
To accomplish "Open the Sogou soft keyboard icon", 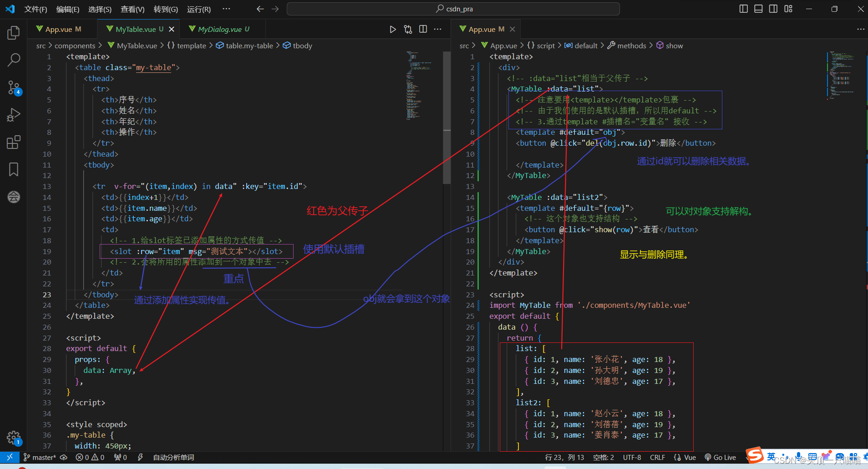I will (x=812, y=456).
